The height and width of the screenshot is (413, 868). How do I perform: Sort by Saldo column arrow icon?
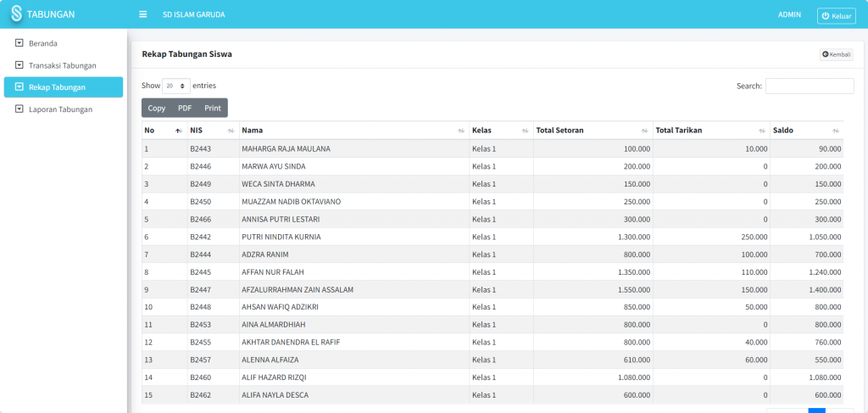836,131
